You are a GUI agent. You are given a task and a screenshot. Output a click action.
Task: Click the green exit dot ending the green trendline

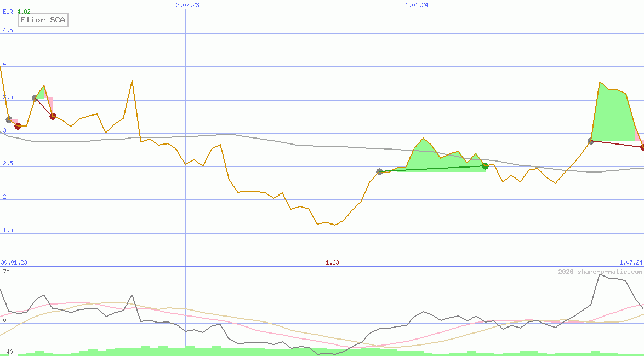pyautogui.click(x=485, y=166)
